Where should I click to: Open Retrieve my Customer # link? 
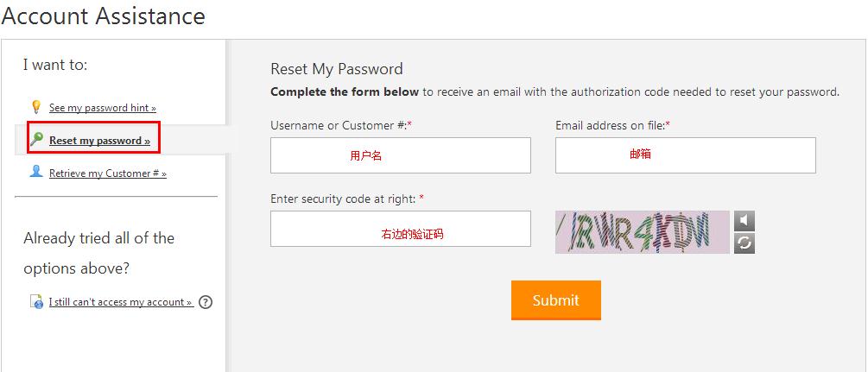[108, 173]
